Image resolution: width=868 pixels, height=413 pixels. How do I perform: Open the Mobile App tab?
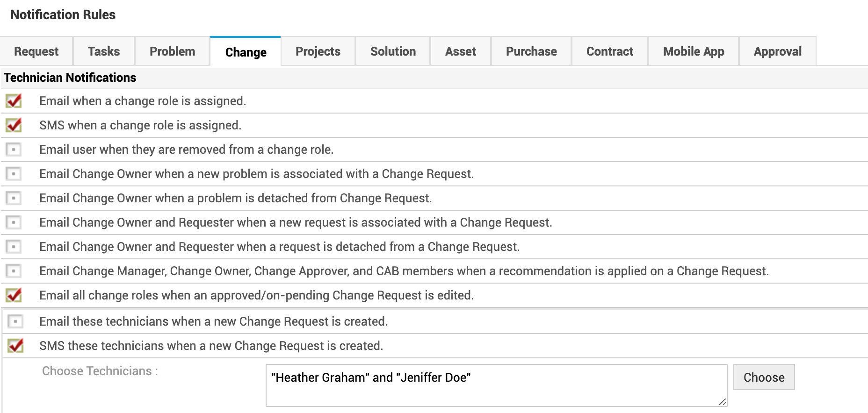click(694, 51)
